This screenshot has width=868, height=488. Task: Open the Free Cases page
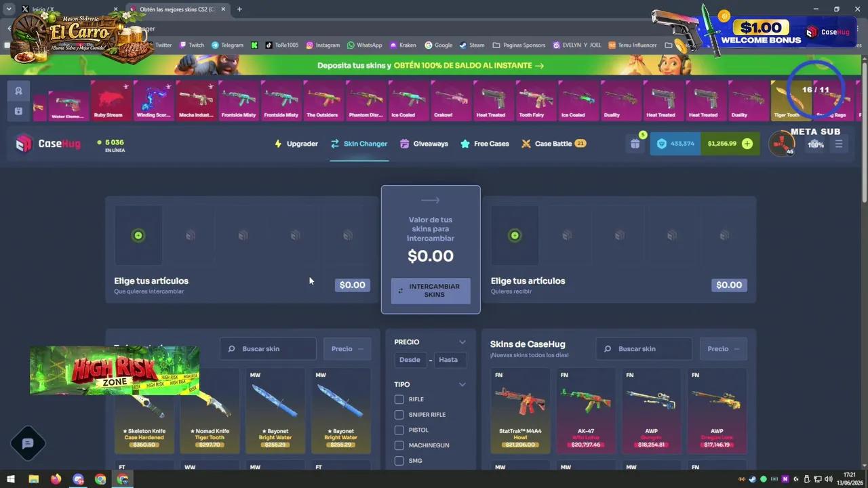point(484,144)
